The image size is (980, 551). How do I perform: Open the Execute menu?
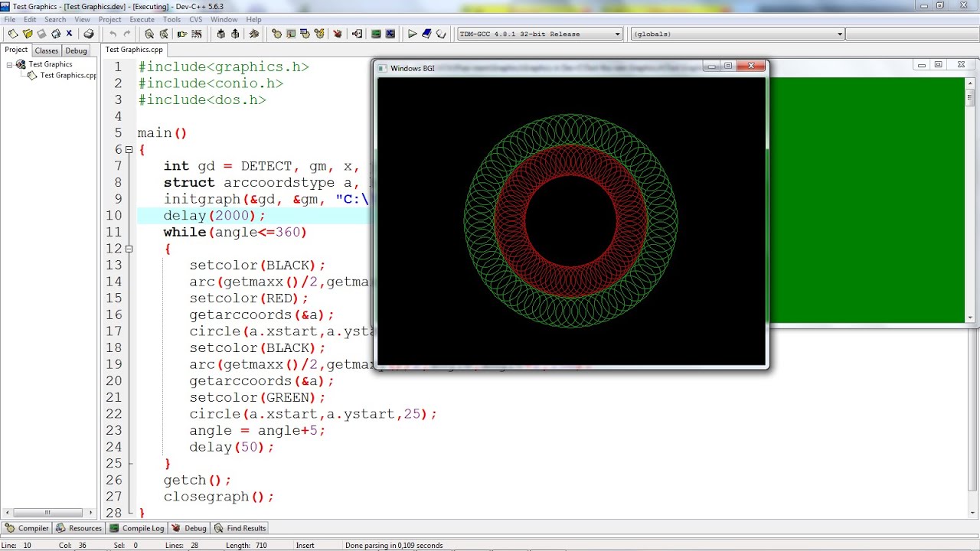pos(142,19)
